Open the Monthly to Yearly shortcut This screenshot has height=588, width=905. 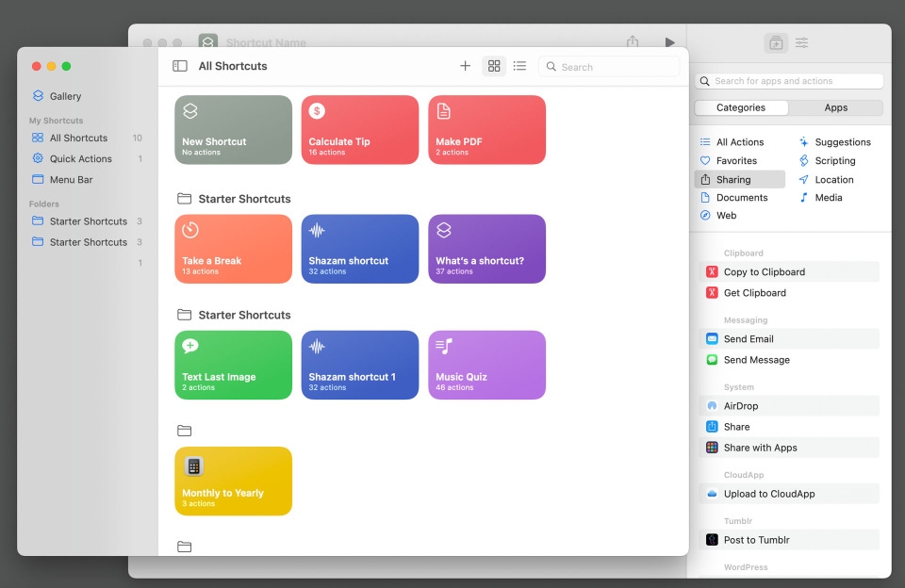[x=233, y=481]
